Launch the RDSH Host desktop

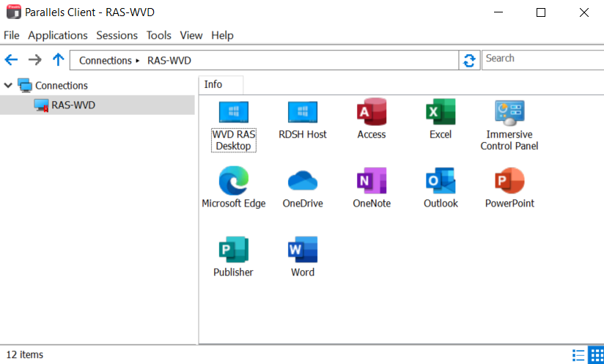tap(303, 112)
